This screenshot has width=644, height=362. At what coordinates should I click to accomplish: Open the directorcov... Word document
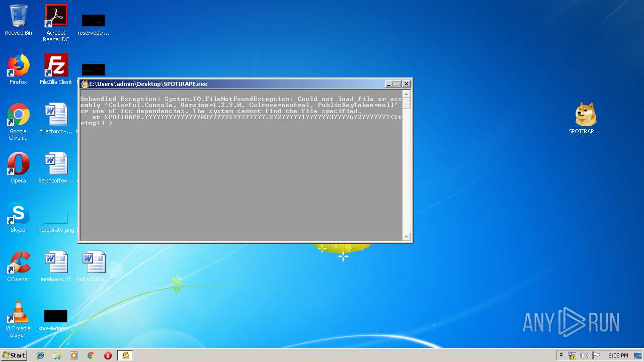coord(56,119)
